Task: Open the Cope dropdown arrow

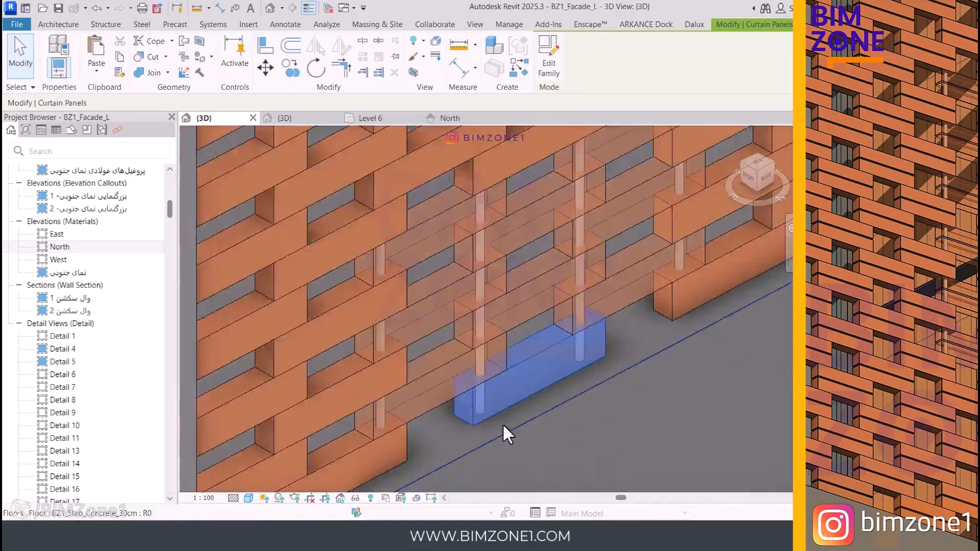Action: point(171,41)
